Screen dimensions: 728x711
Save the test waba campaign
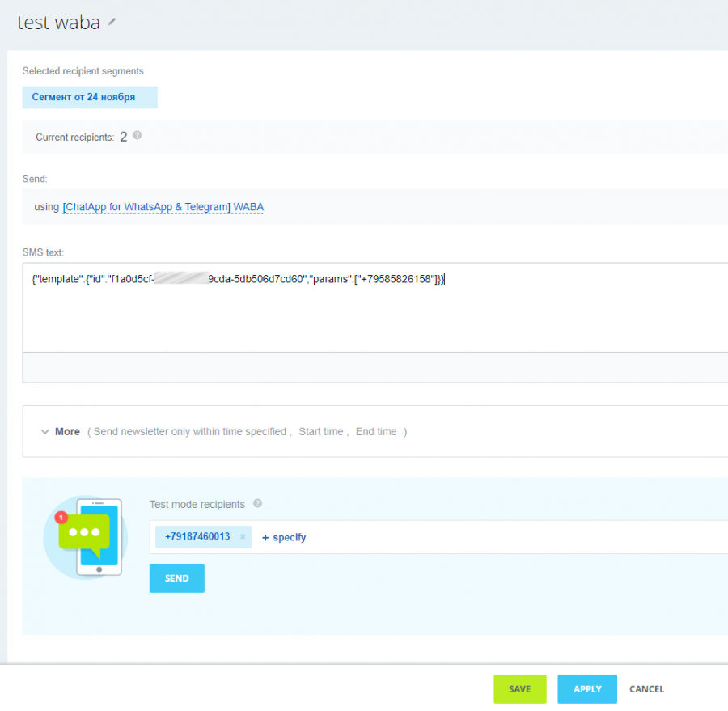[x=519, y=688]
